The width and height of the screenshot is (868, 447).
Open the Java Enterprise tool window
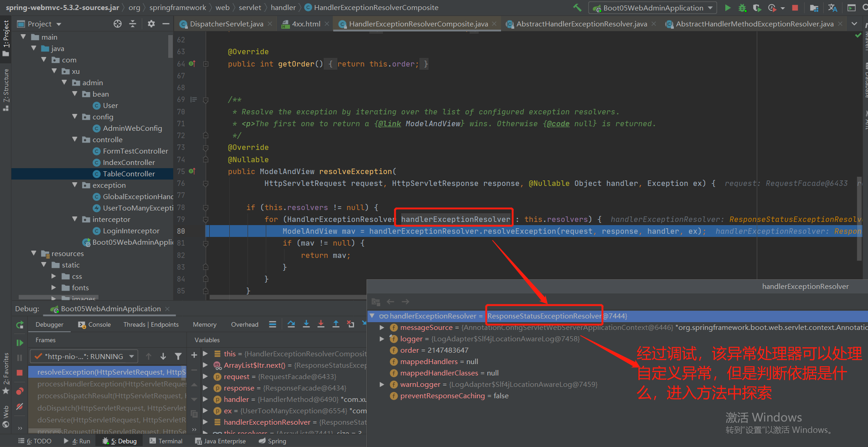pyautogui.click(x=220, y=441)
